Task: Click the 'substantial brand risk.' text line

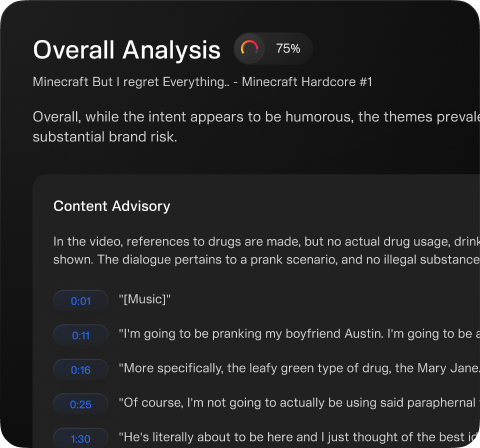Action: pos(105,137)
